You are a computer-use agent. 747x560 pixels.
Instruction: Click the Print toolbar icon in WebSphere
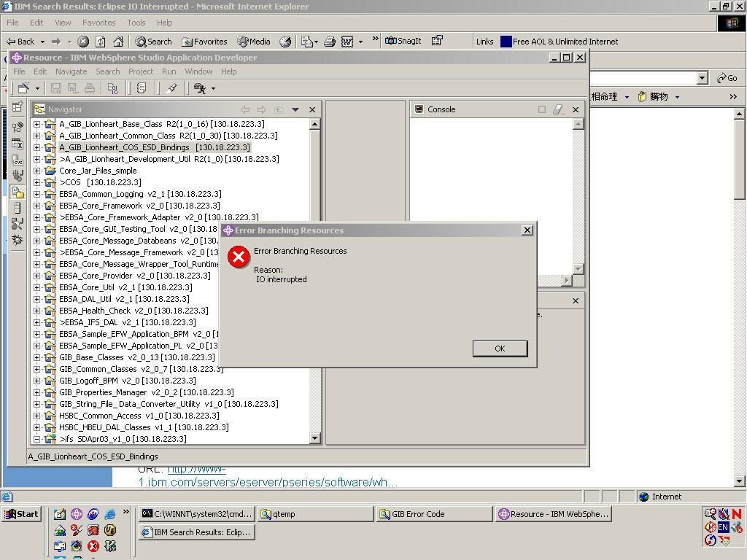click(90, 88)
